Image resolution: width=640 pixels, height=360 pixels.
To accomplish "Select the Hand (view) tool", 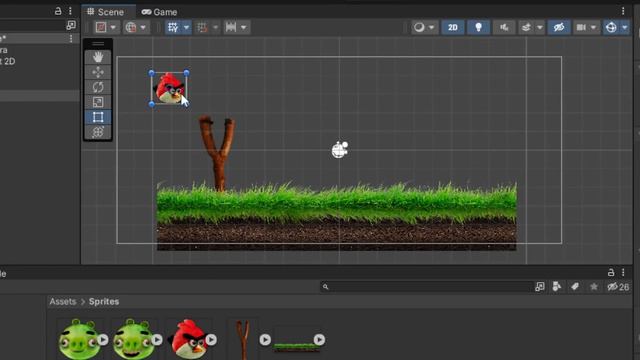I will [x=98, y=57].
